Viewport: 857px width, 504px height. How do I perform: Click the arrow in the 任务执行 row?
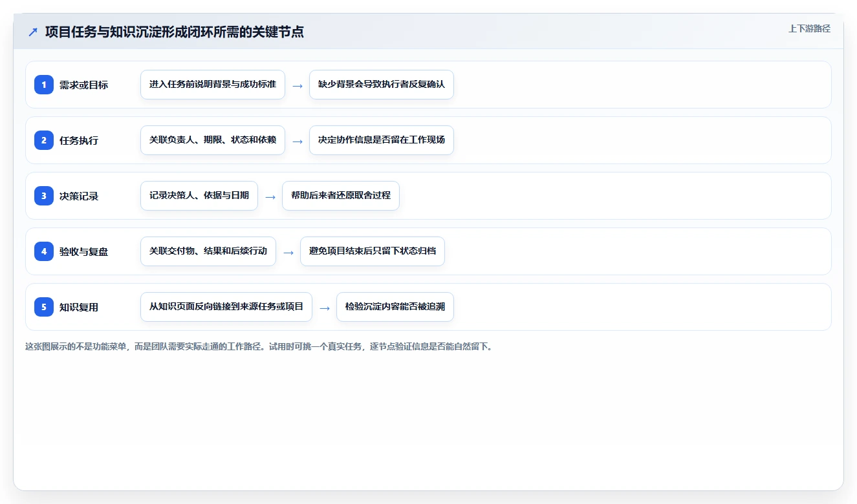pyautogui.click(x=298, y=141)
